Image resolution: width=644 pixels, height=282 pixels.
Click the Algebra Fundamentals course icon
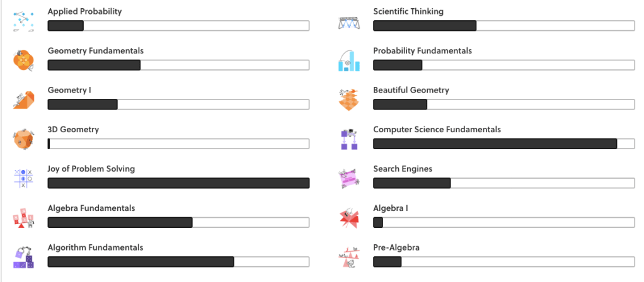23,218
